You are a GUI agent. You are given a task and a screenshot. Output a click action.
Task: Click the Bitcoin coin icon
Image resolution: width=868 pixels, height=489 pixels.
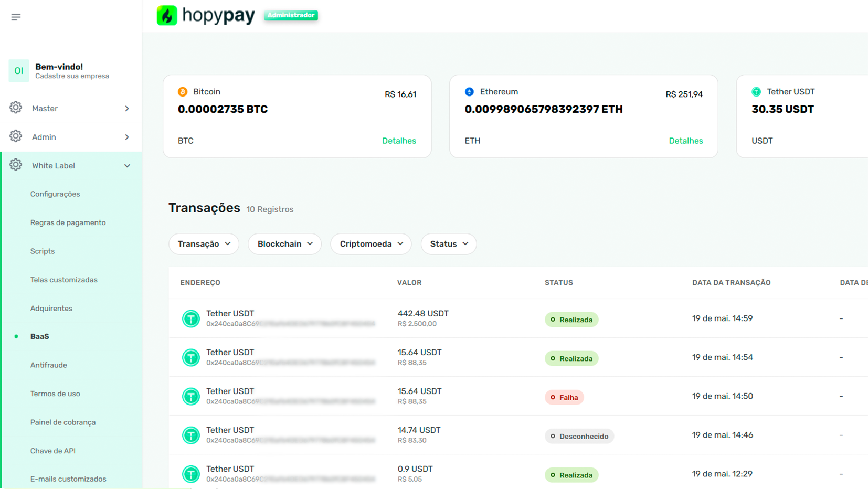(183, 92)
